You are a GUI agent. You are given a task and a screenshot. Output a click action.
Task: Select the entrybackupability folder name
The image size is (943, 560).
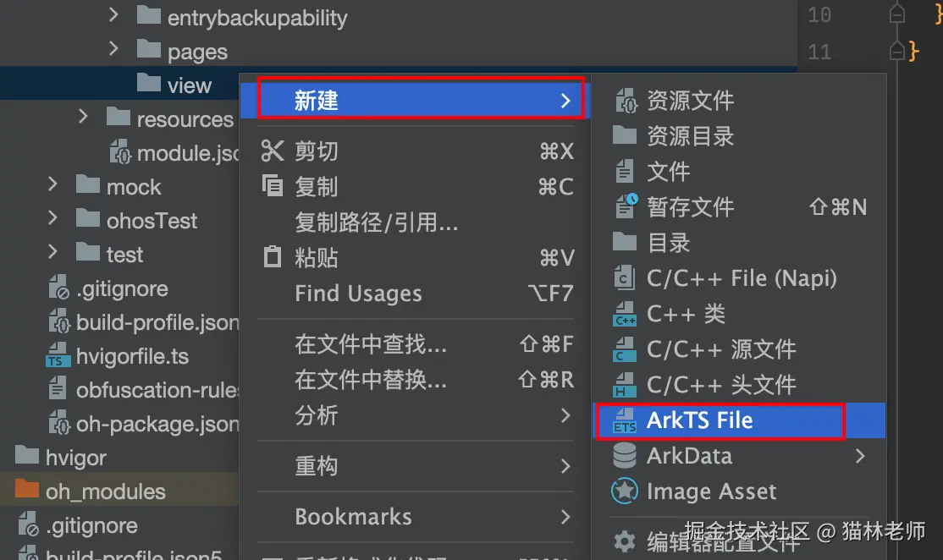tap(257, 18)
